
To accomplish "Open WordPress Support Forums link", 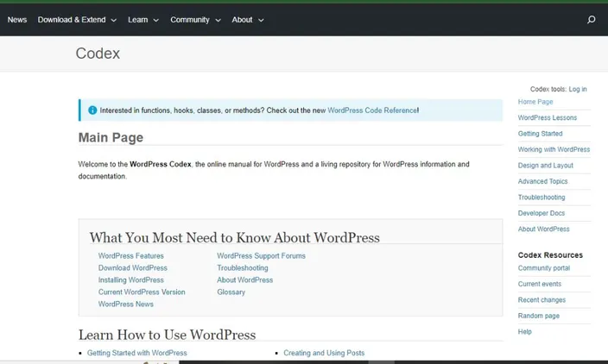I will point(262,256).
